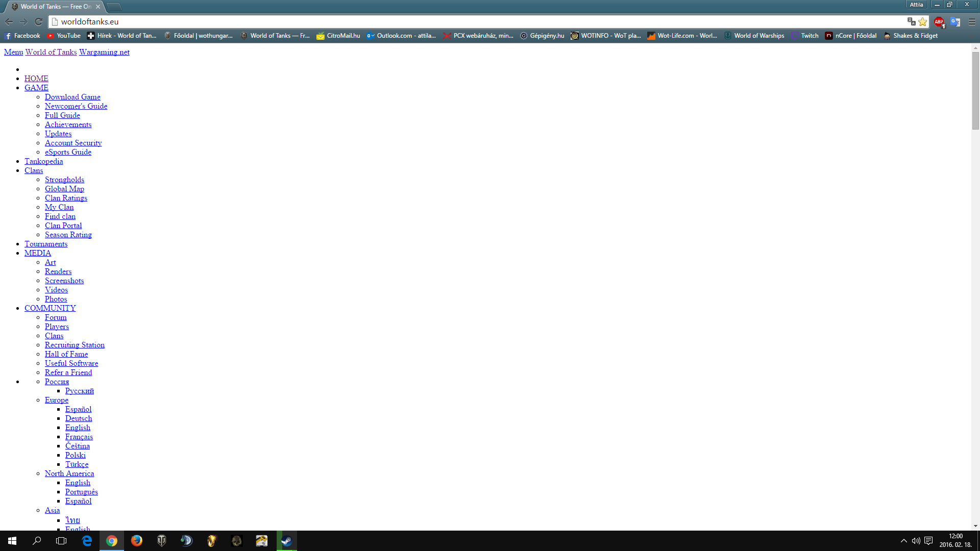Open Shakes & Fidget bookmark
The width and height of the screenshot is (980, 551).
pyautogui.click(x=911, y=36)
